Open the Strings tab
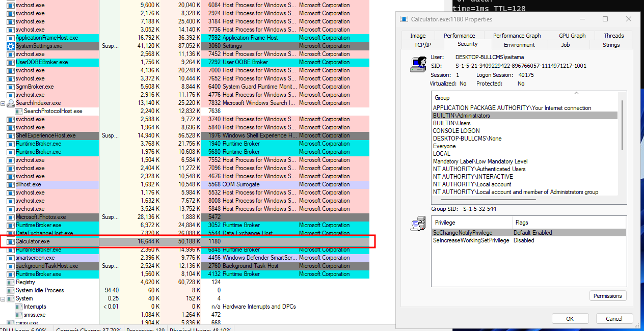Viewport: 644px width, 331px height. pyautogui.click(x=611, y=45)
